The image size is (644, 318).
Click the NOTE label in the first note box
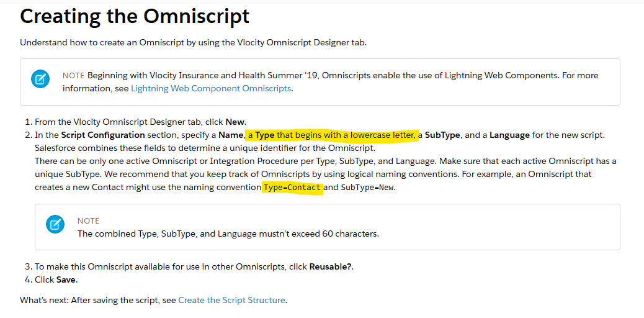click(x=73, y=76)
